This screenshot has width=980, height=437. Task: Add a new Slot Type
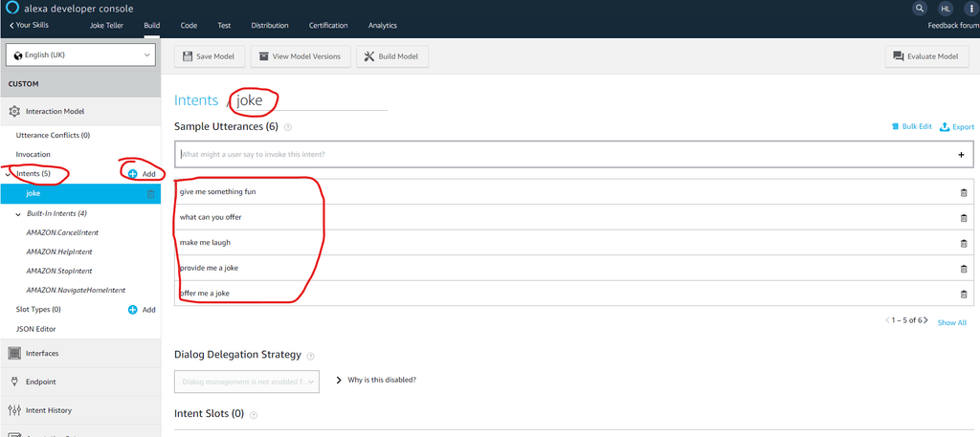(x=142, y=310)
